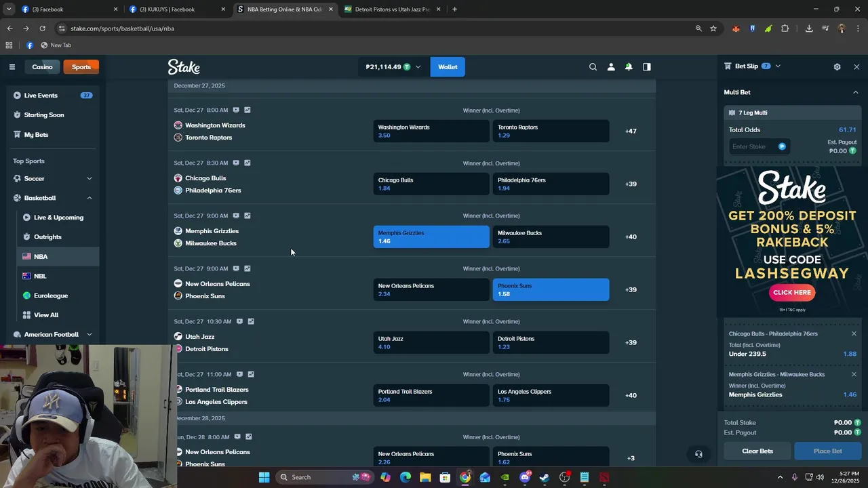Switch to Detroit Pistons vs Utah Jazz browser tab

point(393,9)
